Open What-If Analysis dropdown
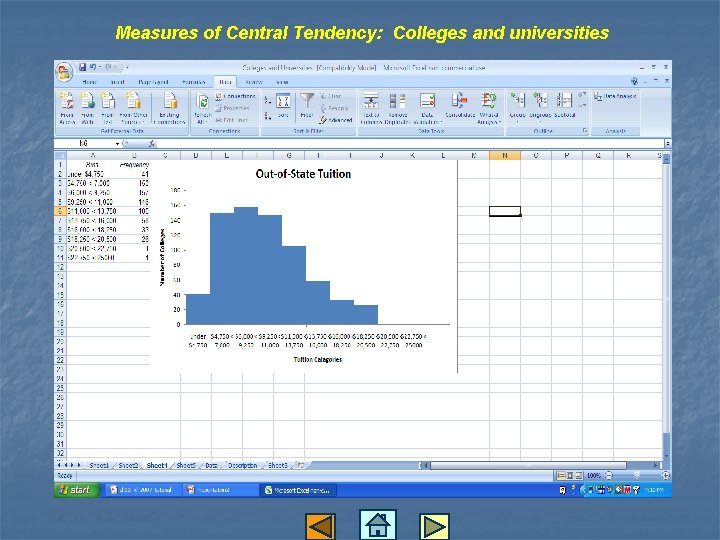 coord(489,108)
